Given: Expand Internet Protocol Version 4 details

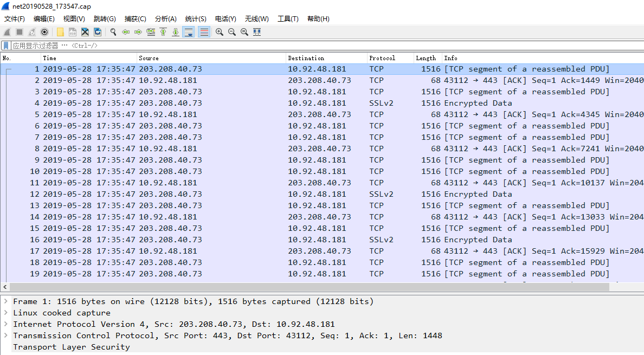Looking at the screenshot, I should (x=6, y=324).
